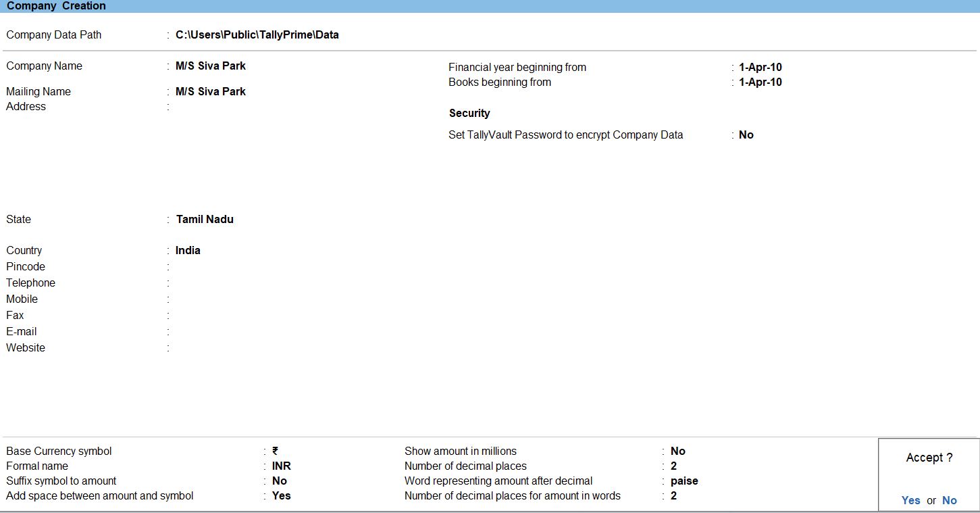Click No in the Accept prompt
This screenshot has height=513, width=980.
(949, 500)
